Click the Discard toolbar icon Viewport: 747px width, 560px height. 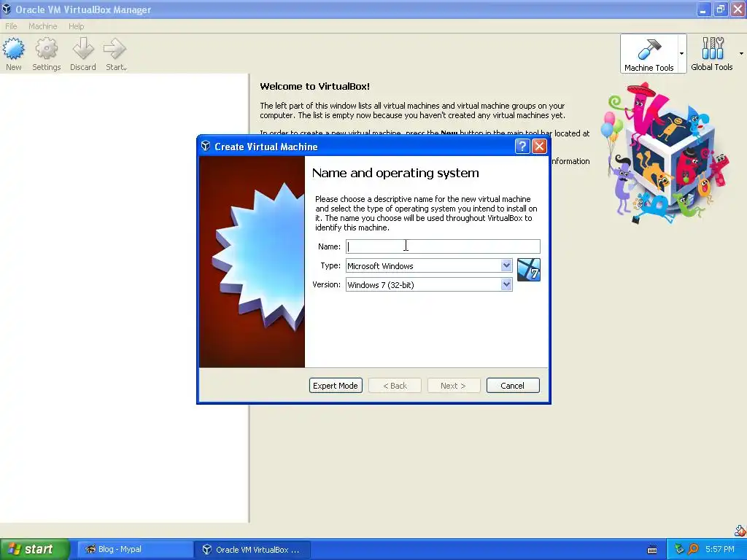click(83, 54)
